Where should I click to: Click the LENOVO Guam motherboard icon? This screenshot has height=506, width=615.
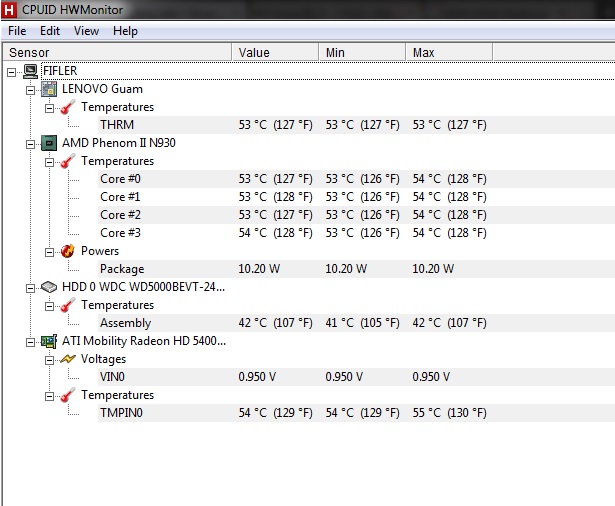tap(49, 89)
